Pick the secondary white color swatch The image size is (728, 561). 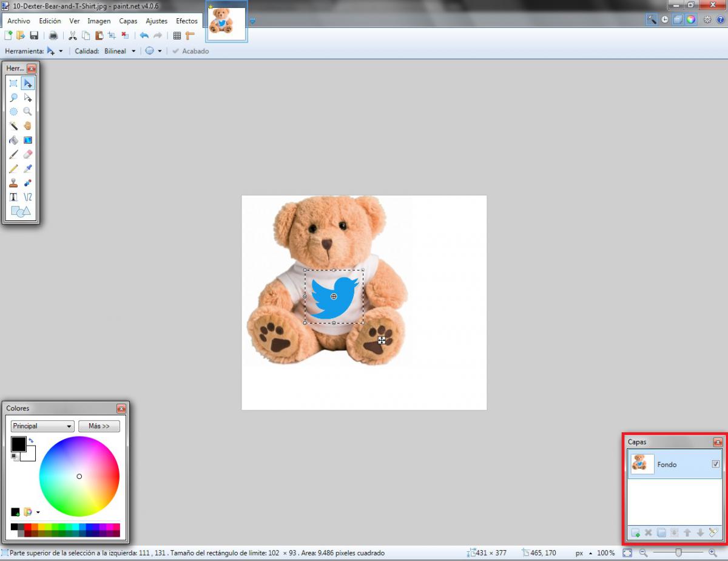[30, 455]
